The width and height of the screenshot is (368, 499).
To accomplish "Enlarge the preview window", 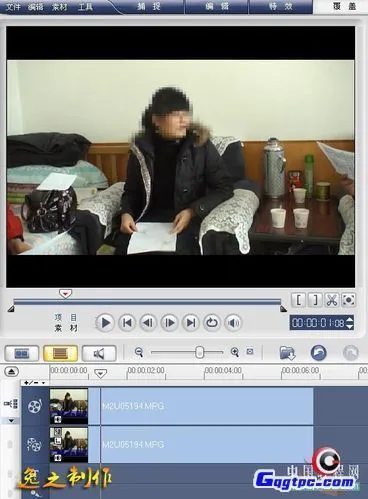I will [x=348, y=300].
